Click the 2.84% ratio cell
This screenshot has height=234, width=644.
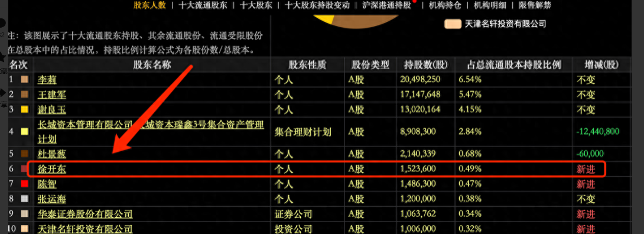[x=470, y=132]
